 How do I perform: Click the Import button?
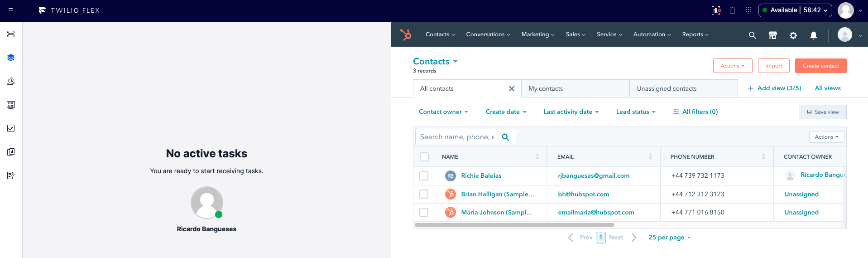[773, 66]
